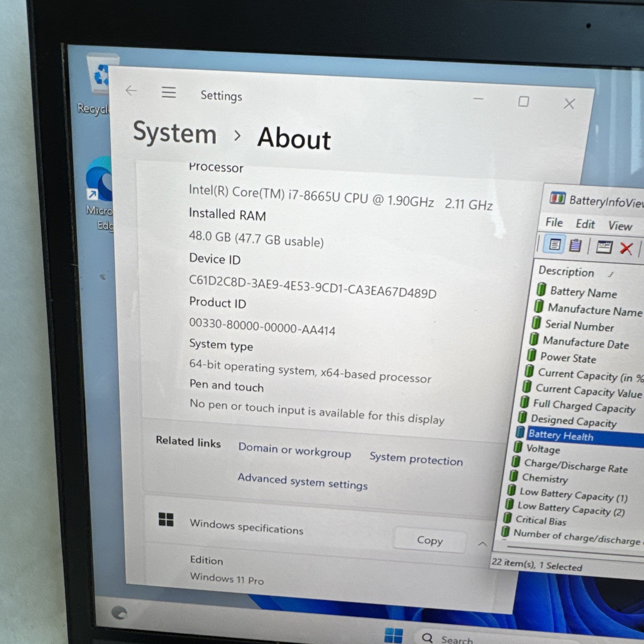This screenshot has height=644, width=644.
Task: Go back using the Settings back arrow
Action: click(131, 91)
